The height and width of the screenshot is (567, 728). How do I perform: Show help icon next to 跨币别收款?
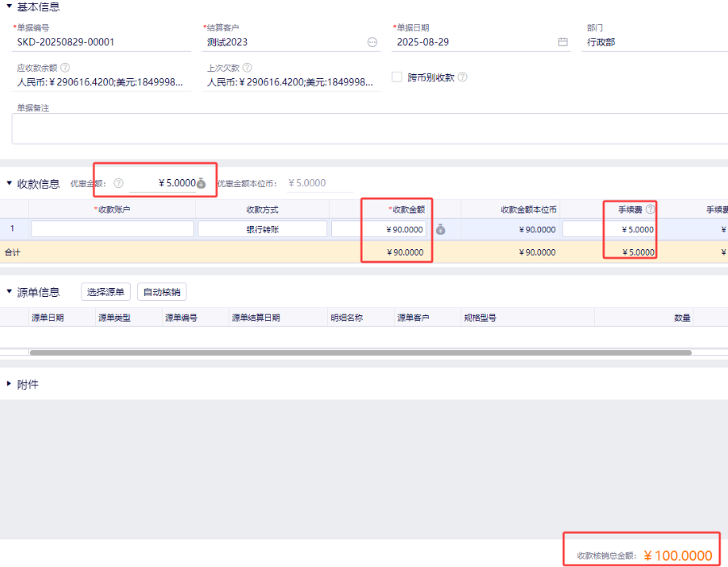pyautogui.click(x=463, y=77)
